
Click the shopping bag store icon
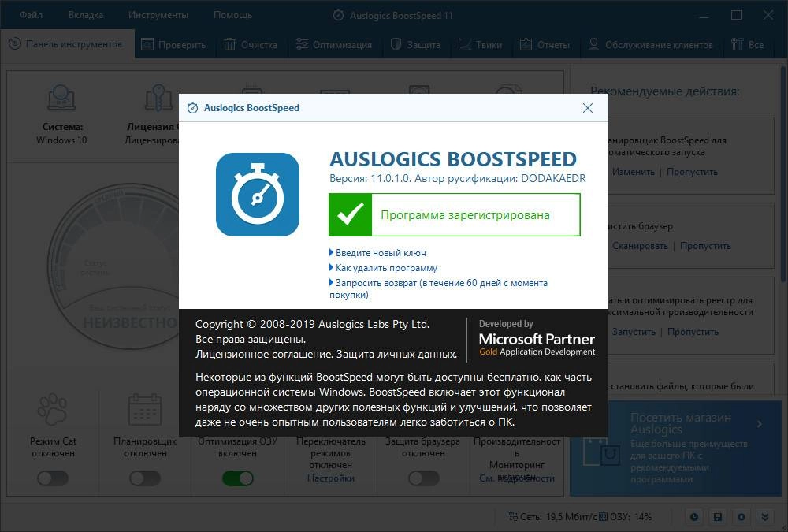601,452
